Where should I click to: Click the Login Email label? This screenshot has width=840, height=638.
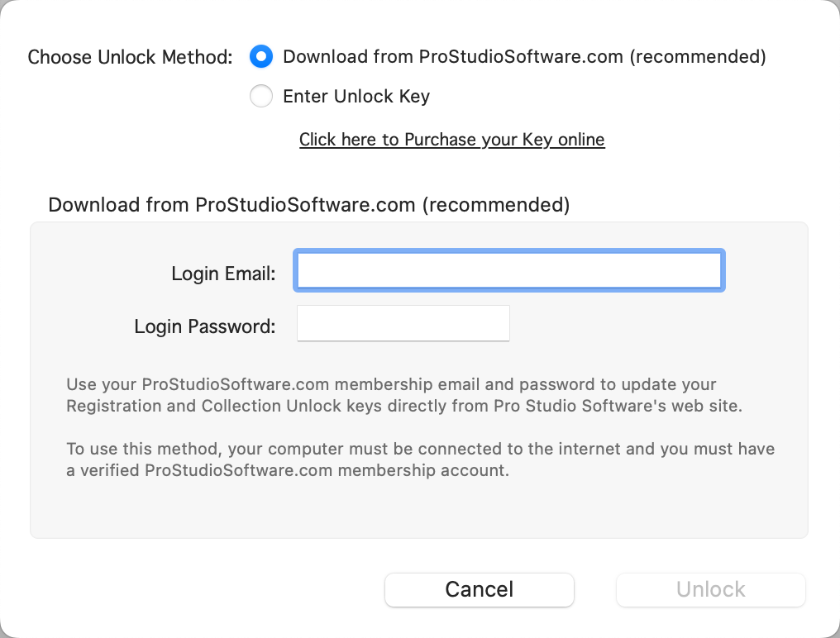click(223, 274)
